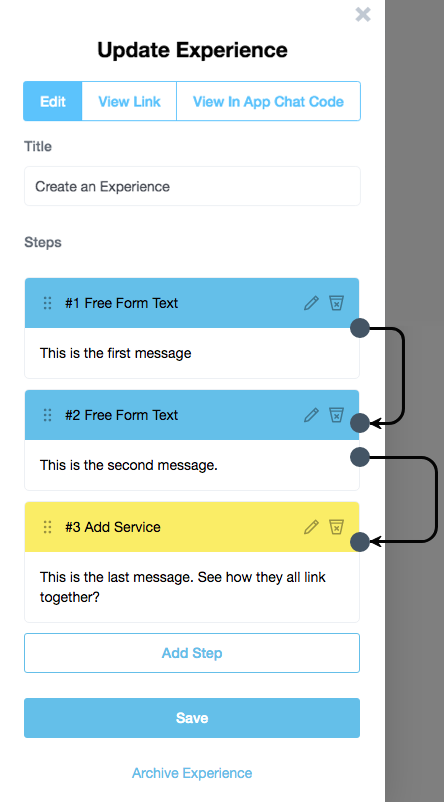Edit step #2 using the pencil icon
Viewport: 444px width, 802px height.
311,415
